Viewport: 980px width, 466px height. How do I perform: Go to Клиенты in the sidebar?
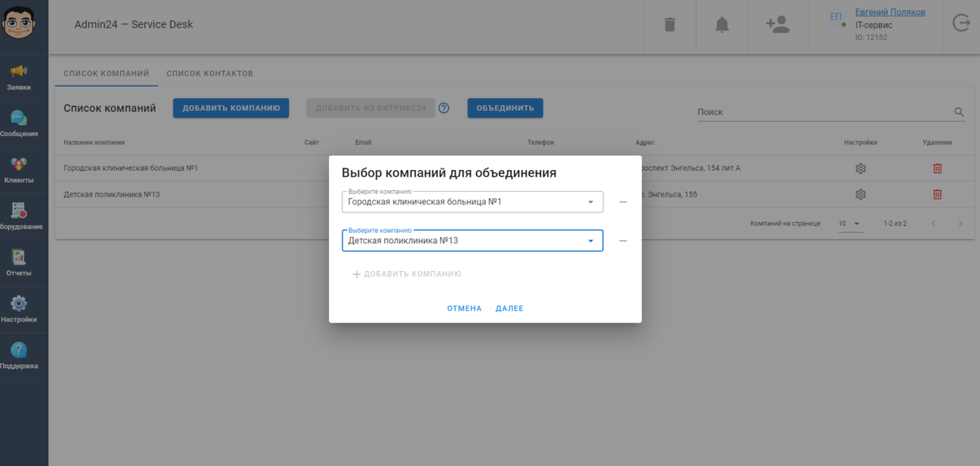click(18, 169)
